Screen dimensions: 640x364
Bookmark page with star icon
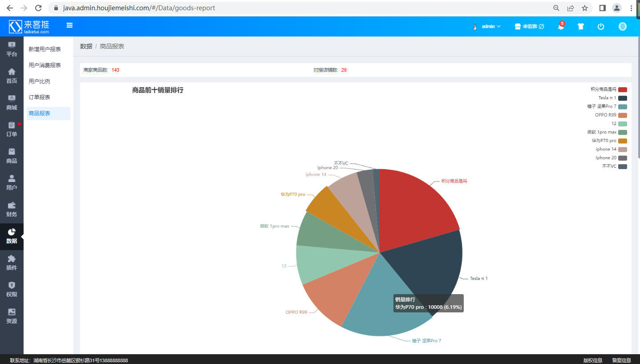585,8
